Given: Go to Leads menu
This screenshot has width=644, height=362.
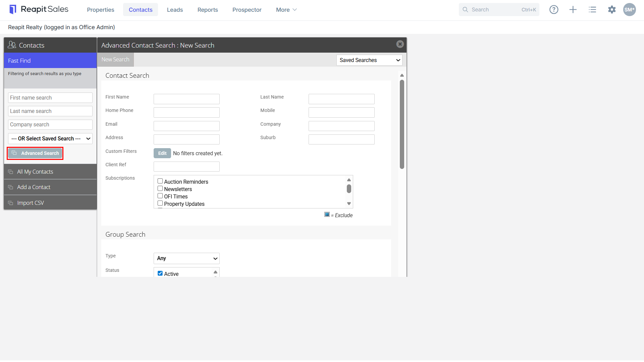Looking at the screenshot, I should pos(175,10).
